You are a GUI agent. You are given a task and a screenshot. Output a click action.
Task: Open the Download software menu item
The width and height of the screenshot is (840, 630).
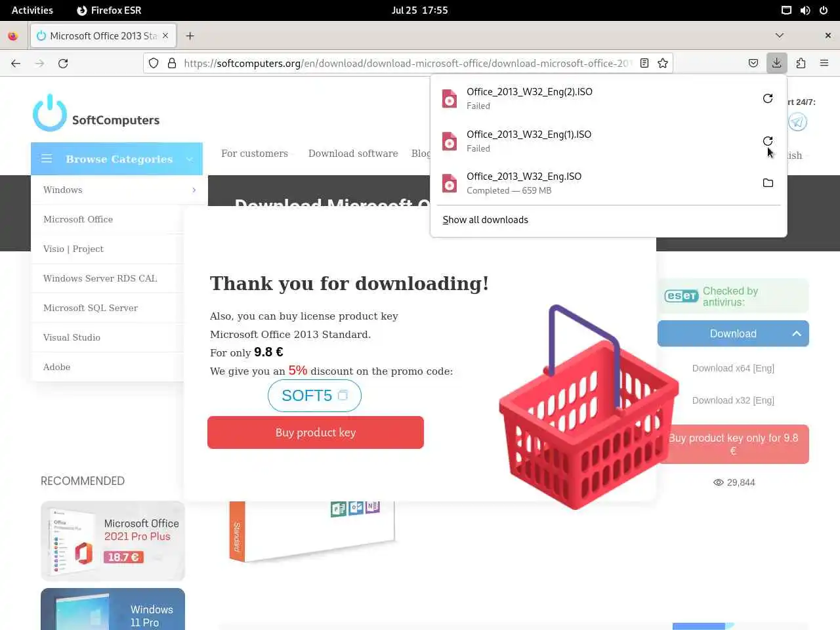pos(353,154)
